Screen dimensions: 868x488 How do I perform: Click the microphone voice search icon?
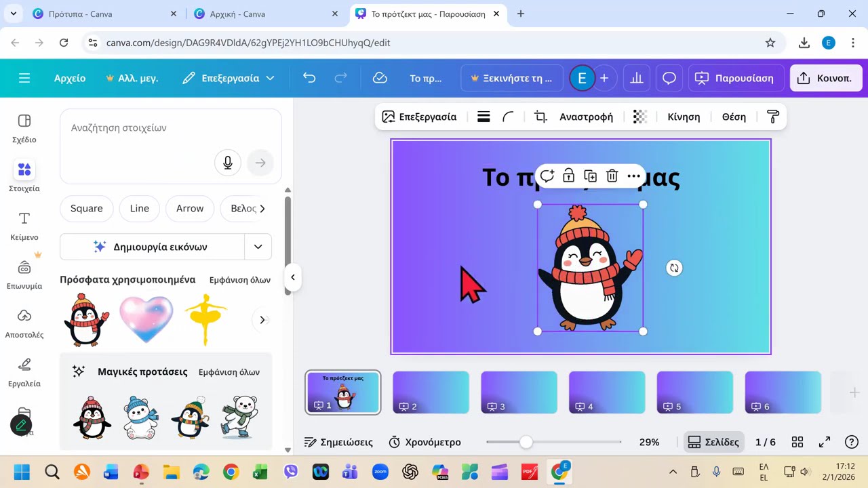click(x=228, y=163)
